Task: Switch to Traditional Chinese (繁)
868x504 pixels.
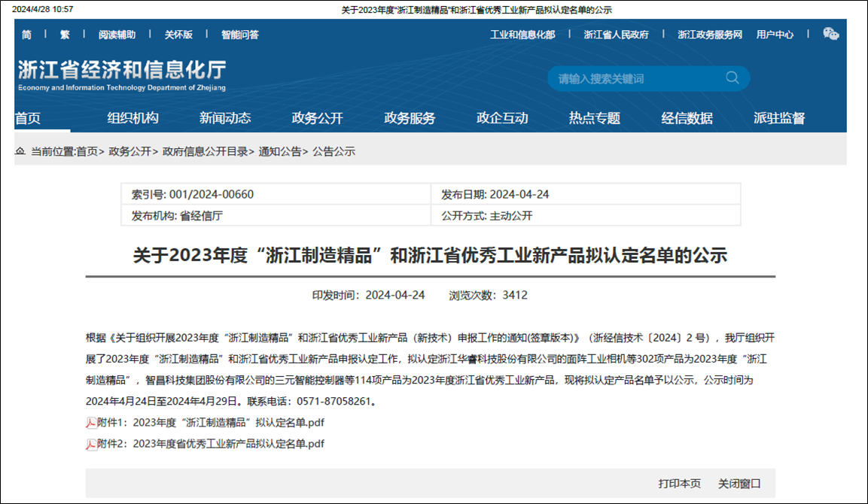Action: [x=65, y=35]
